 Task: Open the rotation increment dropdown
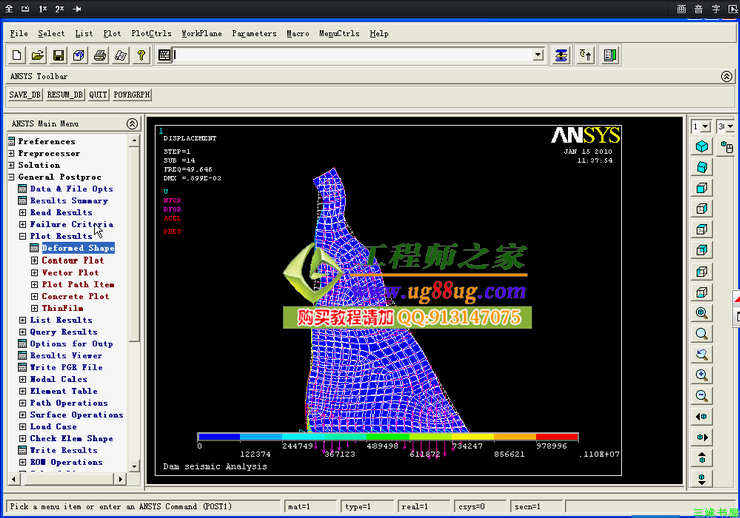tap(730, 126)
